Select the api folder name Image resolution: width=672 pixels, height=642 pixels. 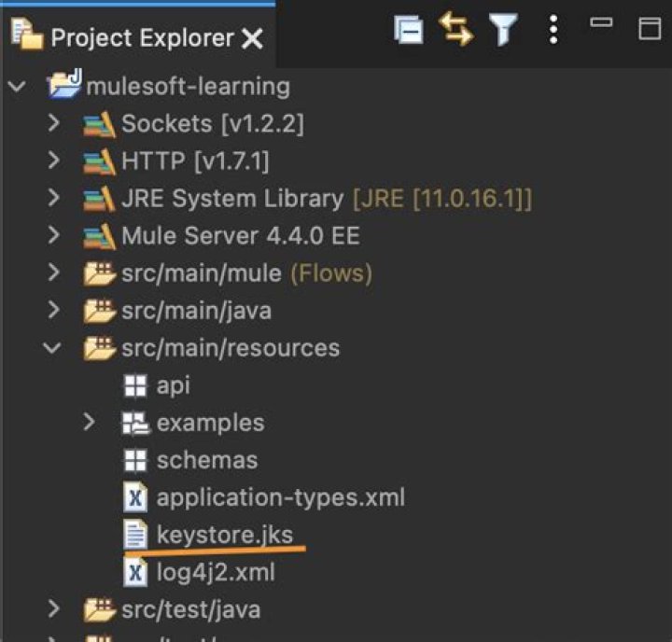[x=174, y=385]
